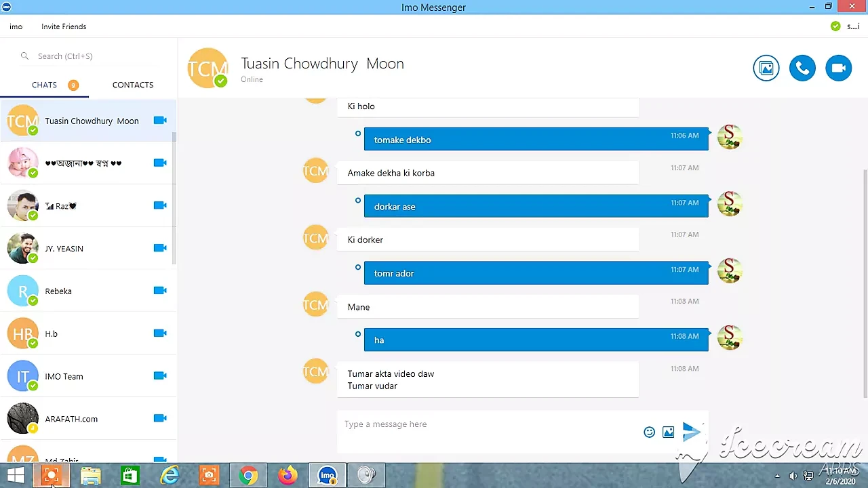Image resolution: width=868 pixels, height=488 pixels.
Task: Open chat with the Raz contact
Action: coord(88,205)
